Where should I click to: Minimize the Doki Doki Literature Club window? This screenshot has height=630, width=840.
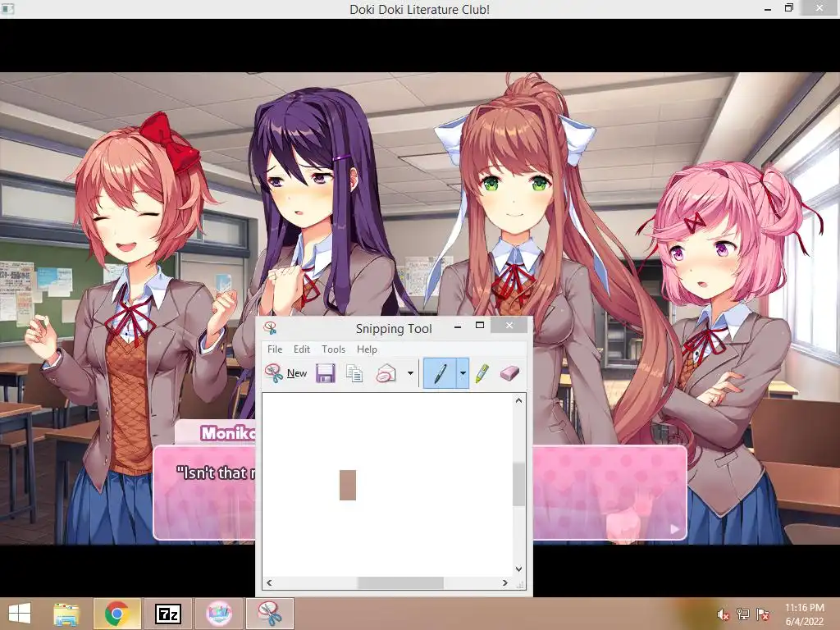coord(768,9)
